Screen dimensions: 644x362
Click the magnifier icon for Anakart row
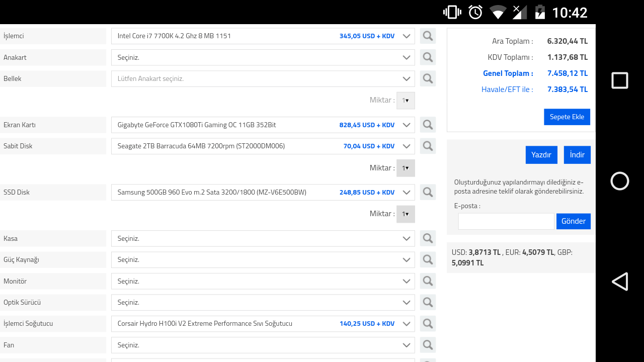pos(428,57)
